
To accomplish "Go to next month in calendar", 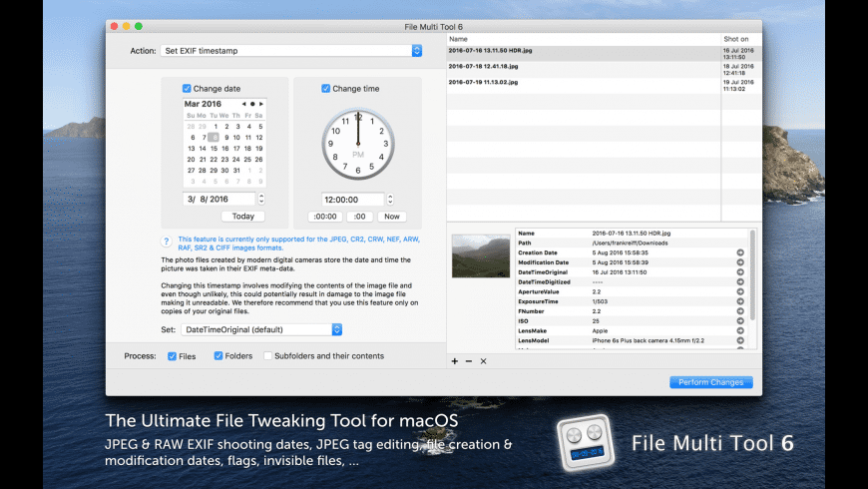I will tap(261, 104).
